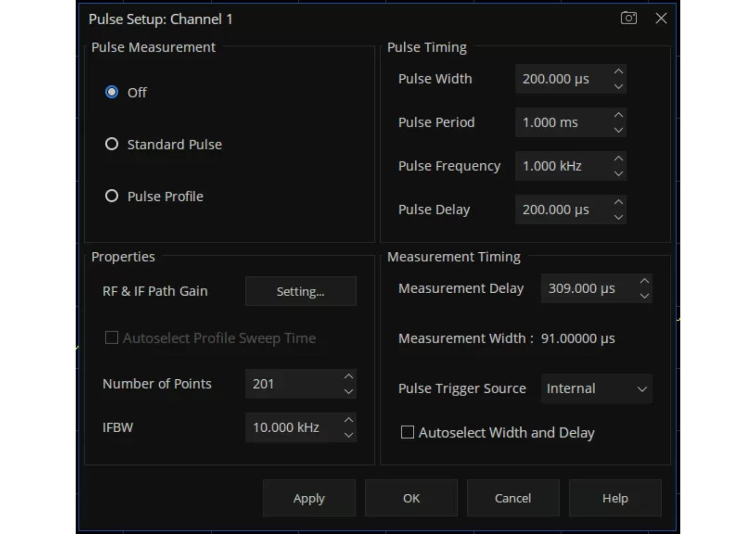Viewport: 756px width, 534px height.
Task: Open the Pulse Trigger Source dropdown
Action: [596, 388]
